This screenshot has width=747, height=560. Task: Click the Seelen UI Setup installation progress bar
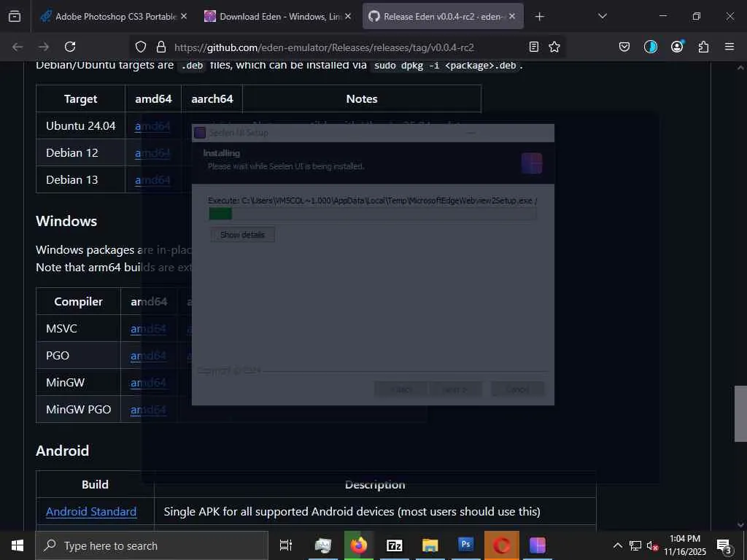(x=373, y=214)
